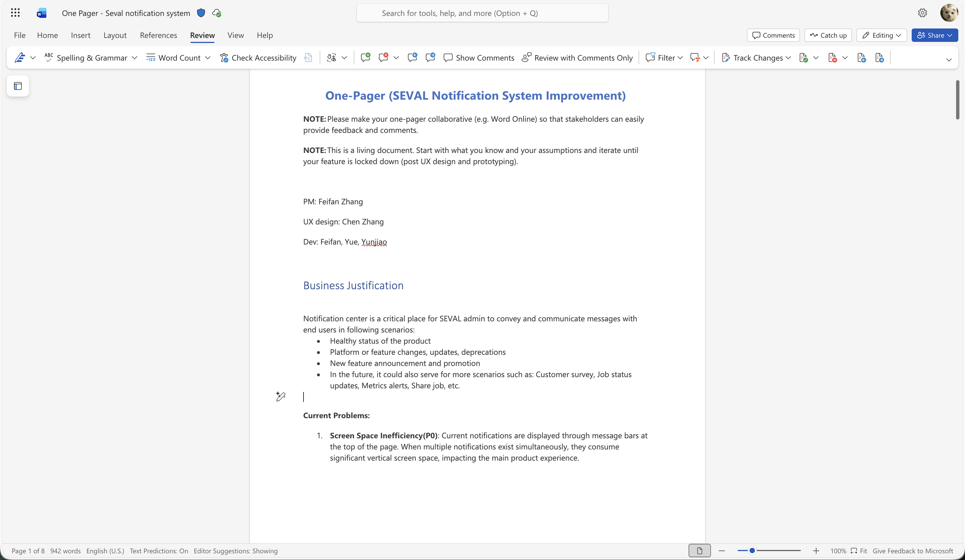This screenshot has height=560, width=965.
Task: Click the search box for tools and help
Action: point(482,13)
